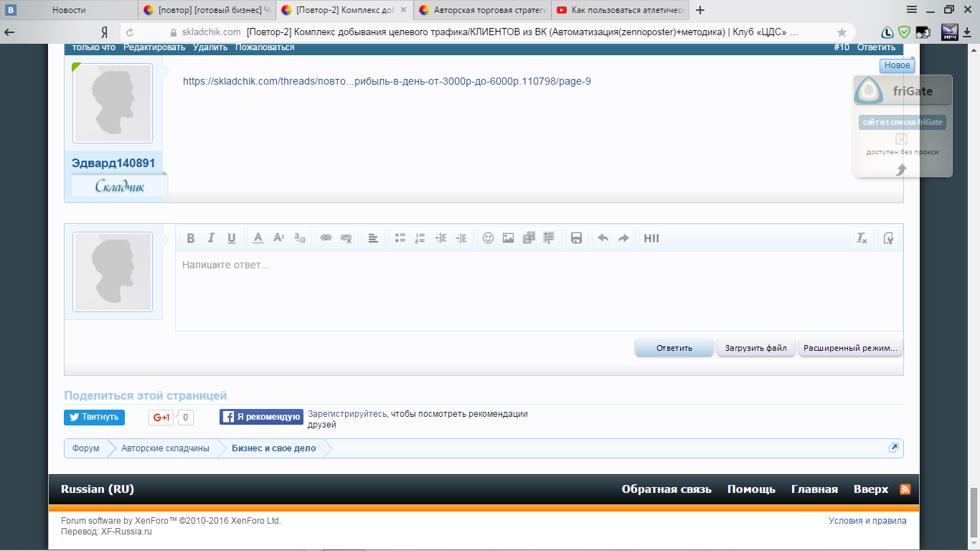
Task: Click the Facebook Я рекомендую button
Action: (261, 417)
